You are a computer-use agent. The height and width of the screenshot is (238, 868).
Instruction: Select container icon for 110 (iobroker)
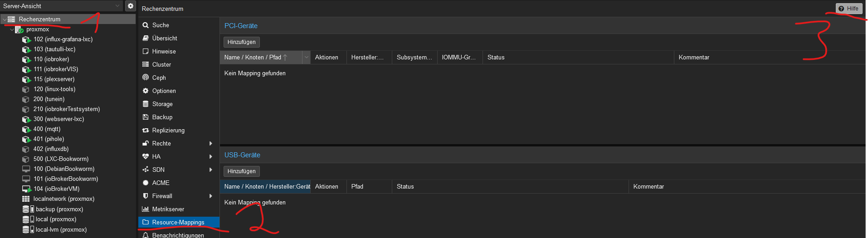[26, 59]
